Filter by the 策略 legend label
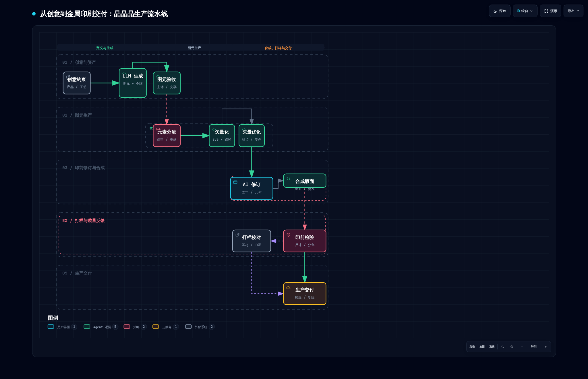Viewport: 588px width, 379px height. (x=136, y=327)
